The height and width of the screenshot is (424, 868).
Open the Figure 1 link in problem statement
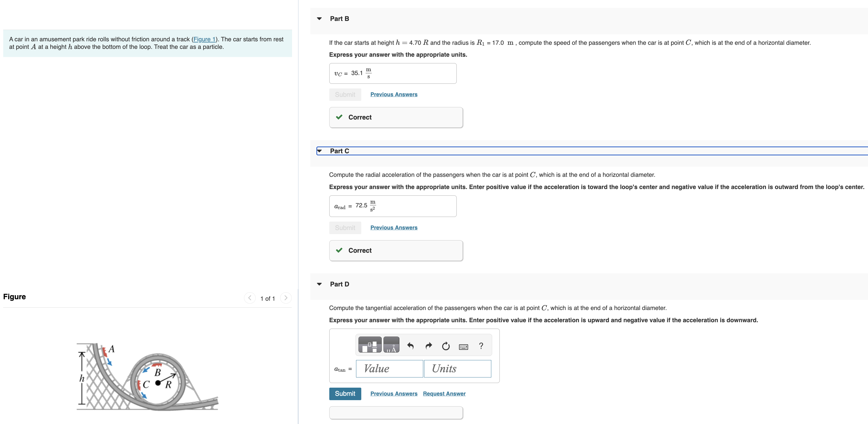pyautogui.click(x=204, y=39)
